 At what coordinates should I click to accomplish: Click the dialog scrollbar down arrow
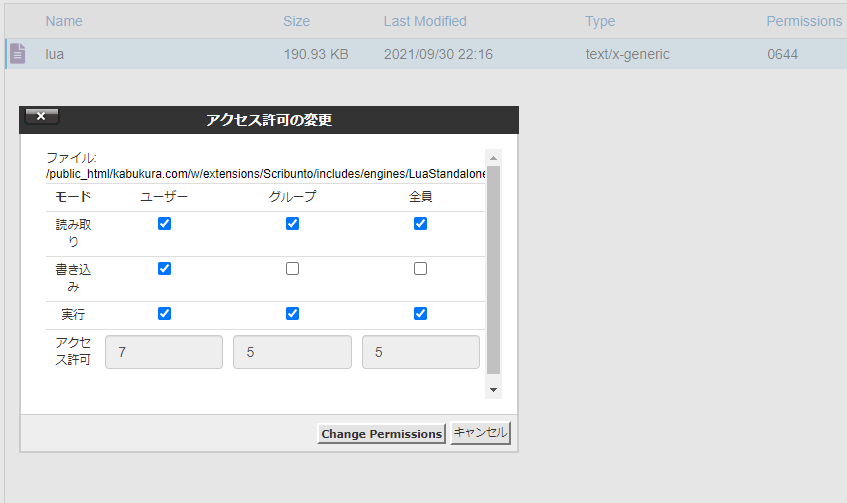point(493,388)
